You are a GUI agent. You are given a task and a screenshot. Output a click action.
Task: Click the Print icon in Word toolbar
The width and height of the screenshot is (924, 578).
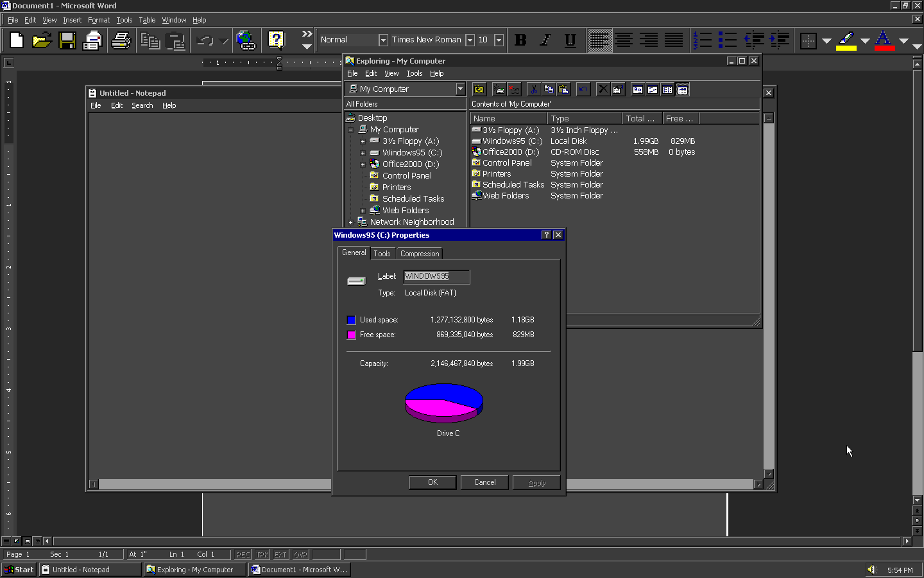tap(121, 40)
